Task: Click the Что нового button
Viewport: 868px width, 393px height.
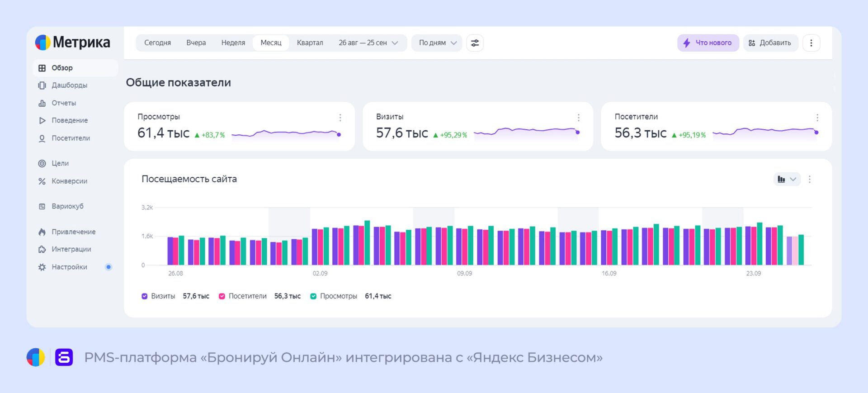Action: coord(708,43)
